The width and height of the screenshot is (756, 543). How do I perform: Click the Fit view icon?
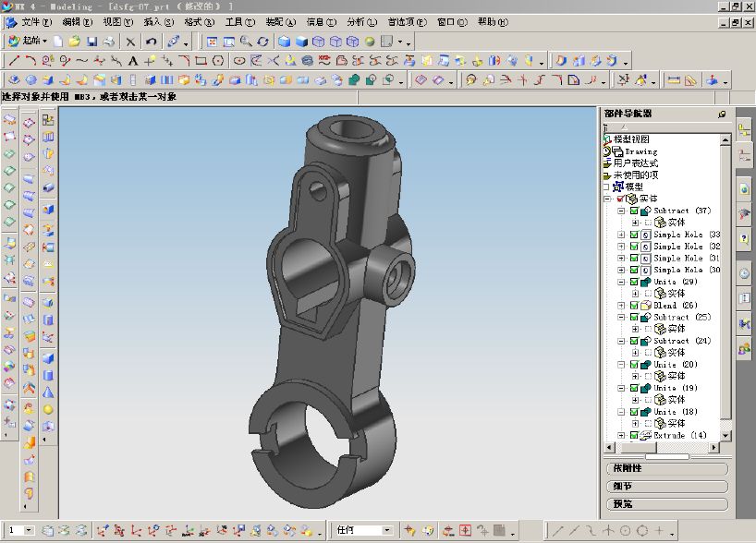point(212,42)
